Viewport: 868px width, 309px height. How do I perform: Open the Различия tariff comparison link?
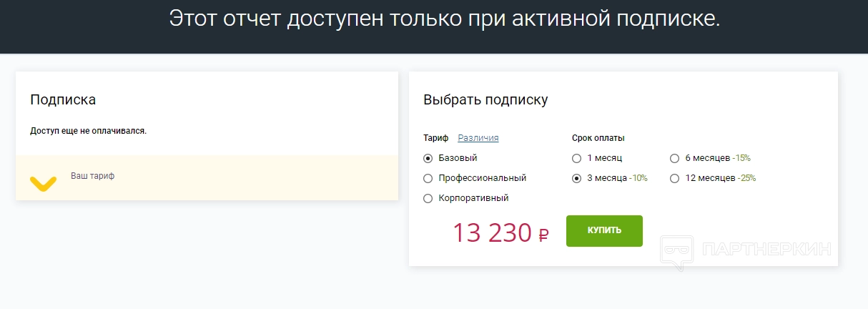click(478, 138)
